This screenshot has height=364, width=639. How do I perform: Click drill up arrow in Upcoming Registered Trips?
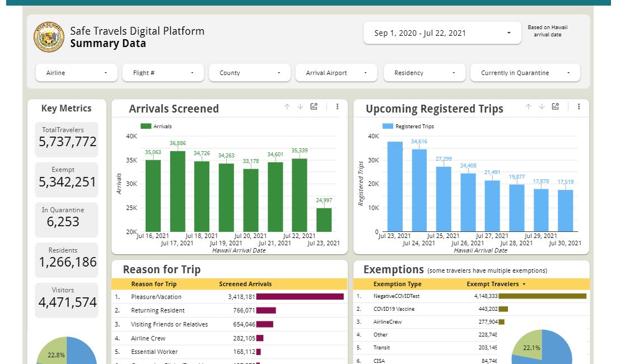528,107
